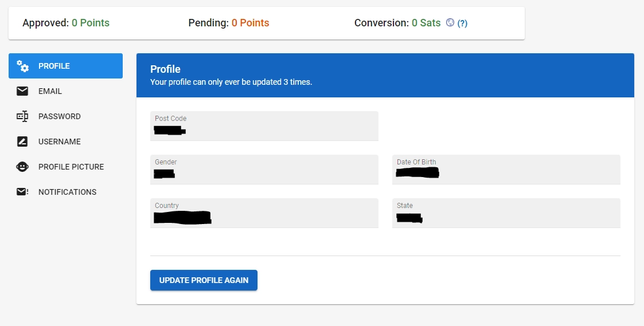Go to the EMAIL settings section
Image resolution: width=644 pixels, height=326 pixels.
(x=50, y=91)
